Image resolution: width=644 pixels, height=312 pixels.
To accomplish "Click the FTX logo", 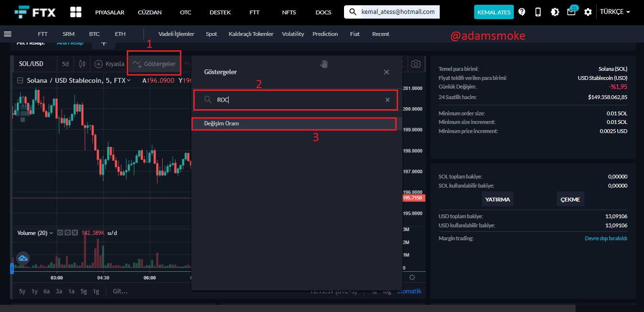I will pos(35,12).
